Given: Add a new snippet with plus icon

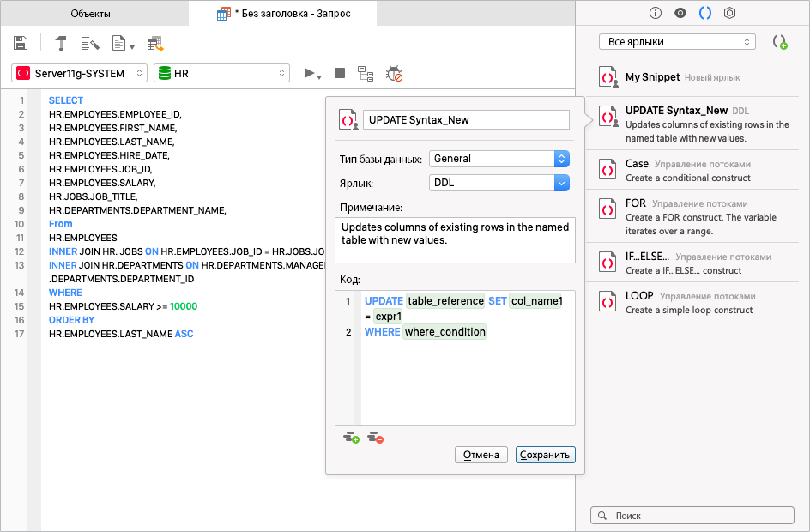Looking at the screenshot, I should click(779, 42).
